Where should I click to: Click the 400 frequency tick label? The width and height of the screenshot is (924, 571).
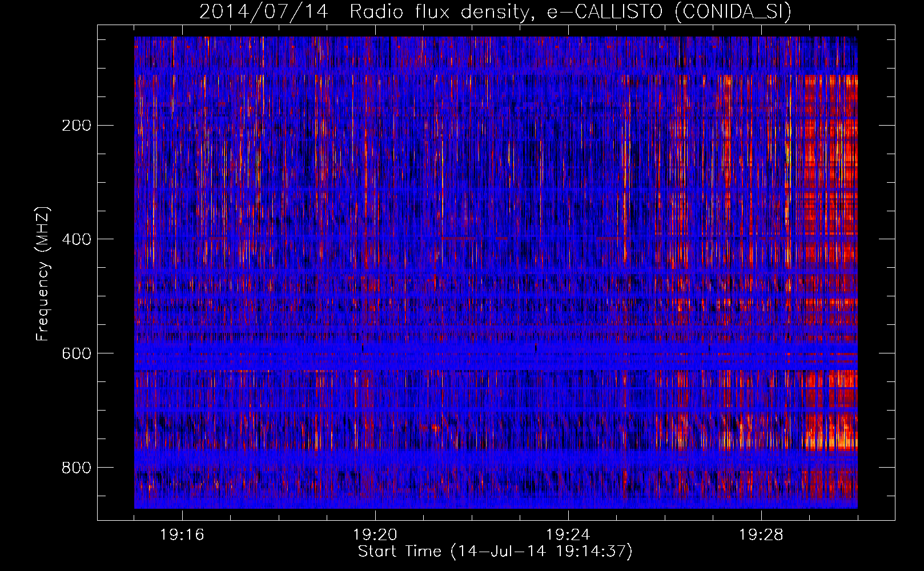click(x=77, y=239)
